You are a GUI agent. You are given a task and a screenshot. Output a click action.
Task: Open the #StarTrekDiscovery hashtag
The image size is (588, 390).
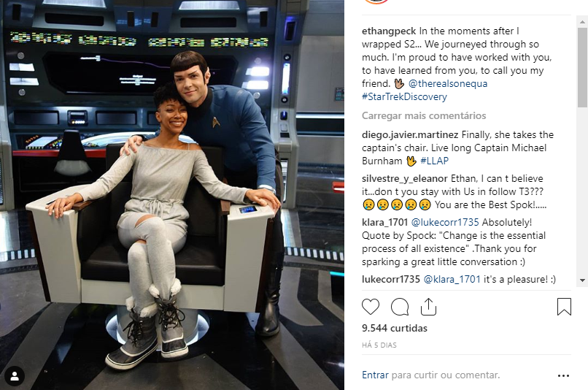[404, 96]
